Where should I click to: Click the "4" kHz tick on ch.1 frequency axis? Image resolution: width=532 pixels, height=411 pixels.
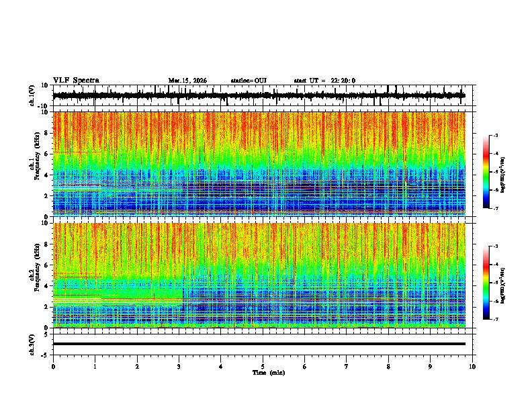pyautogui.click(x=46, y=175)
